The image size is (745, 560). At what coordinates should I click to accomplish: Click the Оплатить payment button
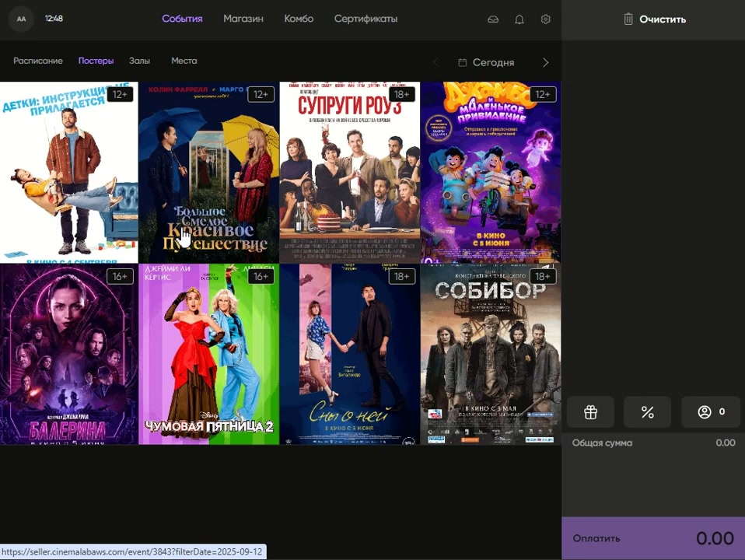(652, 538)
